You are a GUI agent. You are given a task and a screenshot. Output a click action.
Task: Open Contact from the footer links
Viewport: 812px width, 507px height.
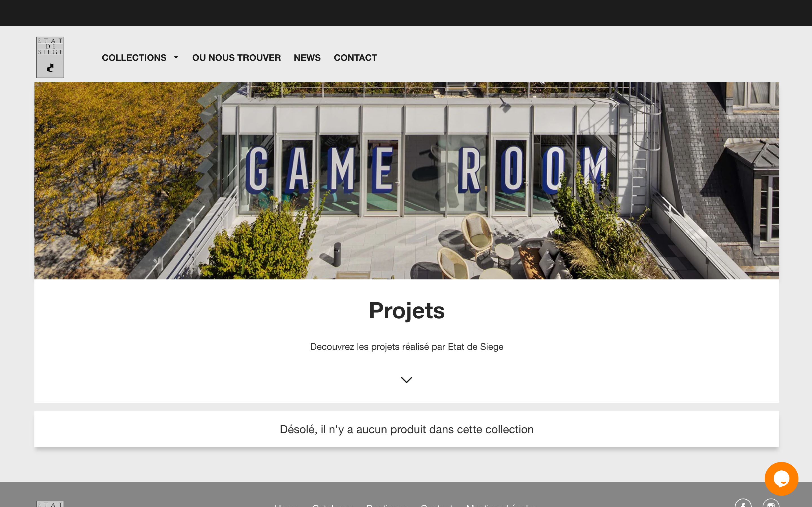tap(436, 505)
